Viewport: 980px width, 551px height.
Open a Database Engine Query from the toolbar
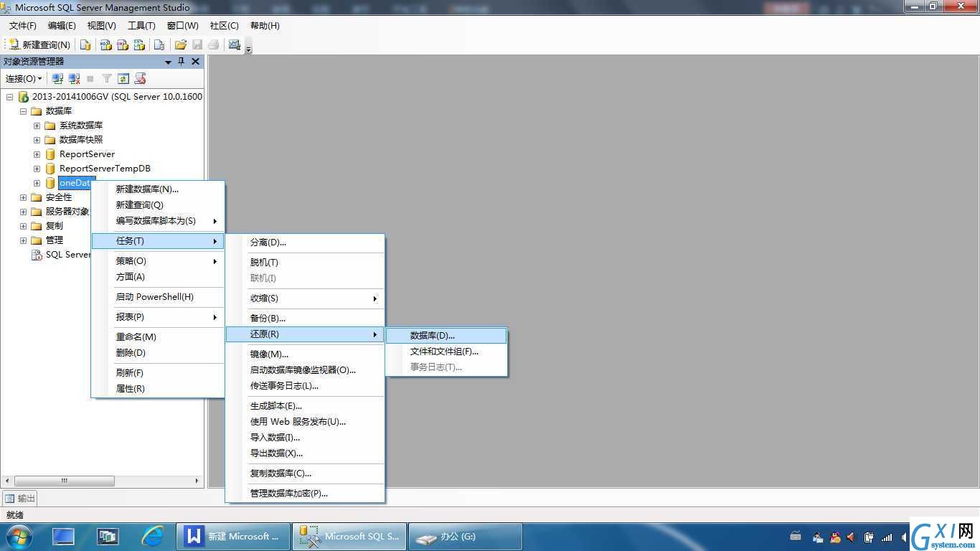point(85,44)
